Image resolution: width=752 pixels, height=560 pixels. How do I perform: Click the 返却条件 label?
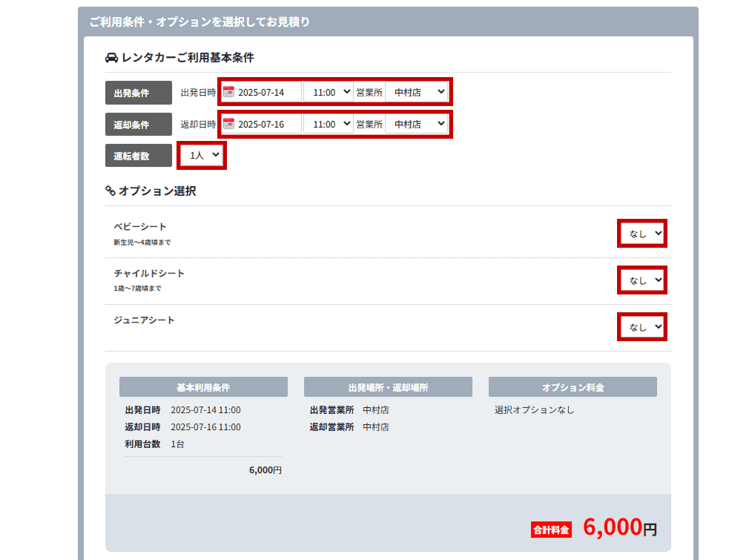tap(139, 125)
